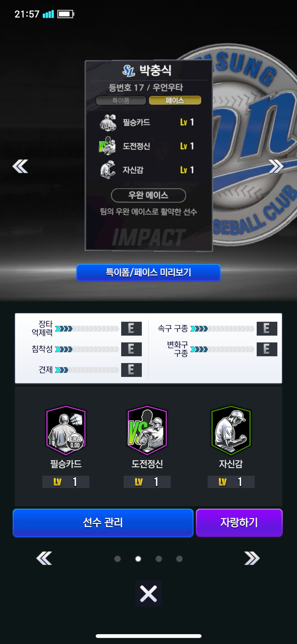Select the third page indicator dot
Screen dimensions: 297x644
159,559
